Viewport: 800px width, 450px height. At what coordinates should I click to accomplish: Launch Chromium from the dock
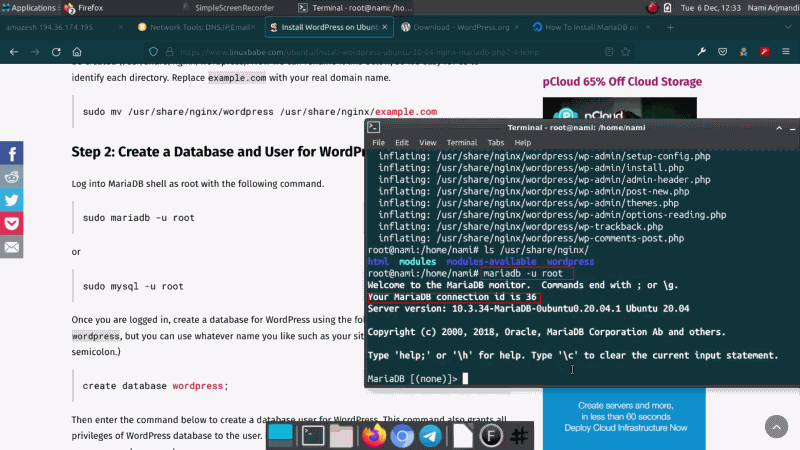pos(402,436)
